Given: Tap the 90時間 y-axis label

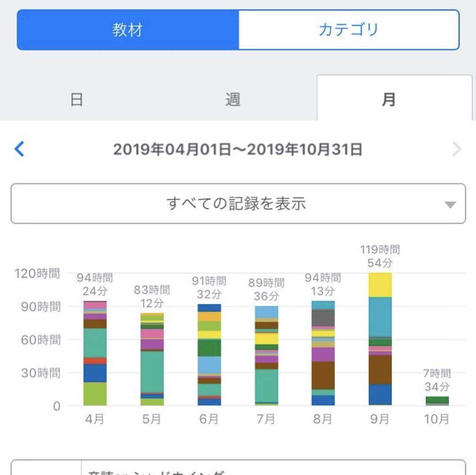Looking at the screenshot, I should (41, 306).
